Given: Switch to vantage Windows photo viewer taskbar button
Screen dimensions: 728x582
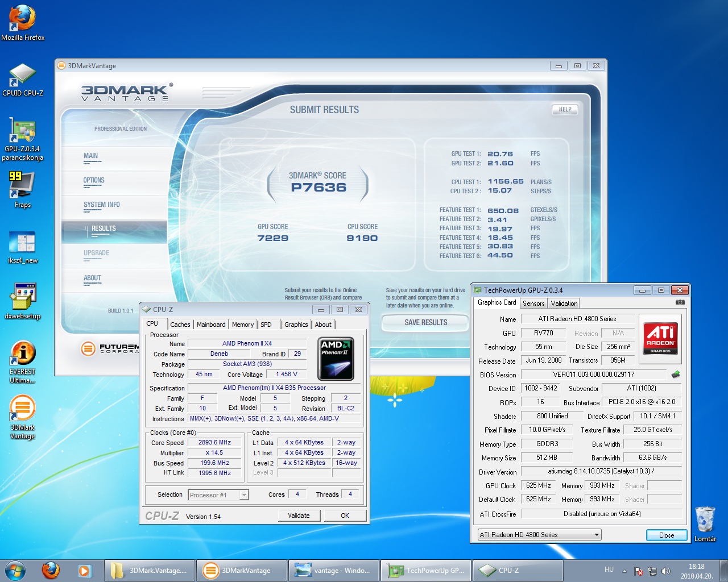Looking at the screenshot, I should coord(334,571).
